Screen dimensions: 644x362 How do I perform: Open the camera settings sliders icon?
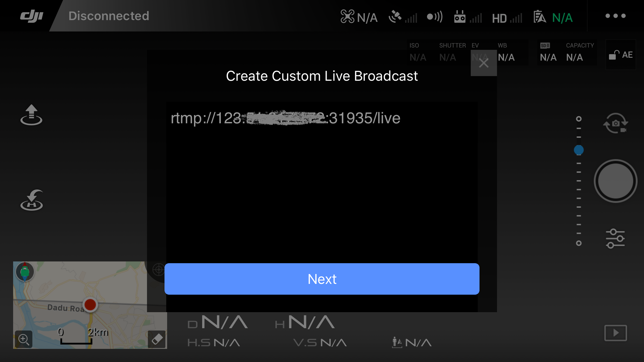[x=615, y=238]
